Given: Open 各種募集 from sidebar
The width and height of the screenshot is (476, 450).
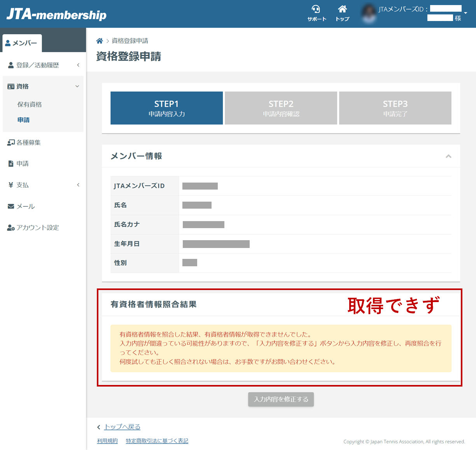Looking at the screenshot, I should coord(28,142).
